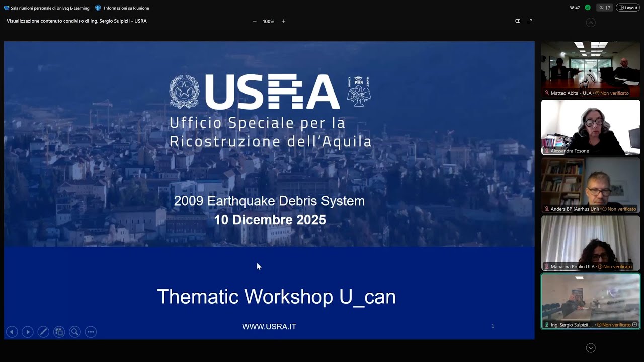Click the meeting timer 38:47
Image resolution: width=644 pixels, height=362 pixels.
(x=575, y=8)
